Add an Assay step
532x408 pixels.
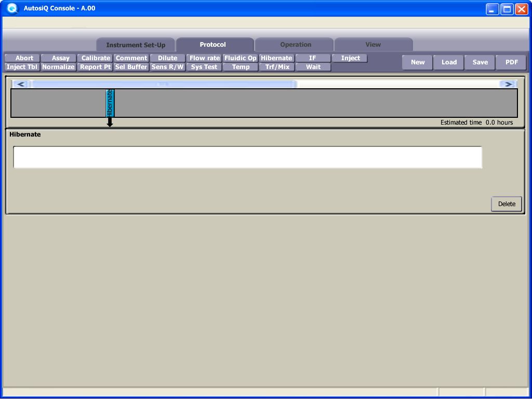(59, 58)
